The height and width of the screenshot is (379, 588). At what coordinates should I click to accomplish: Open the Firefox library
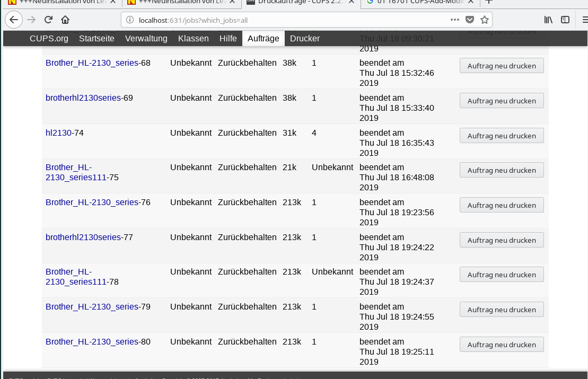(x=548, y=20)
